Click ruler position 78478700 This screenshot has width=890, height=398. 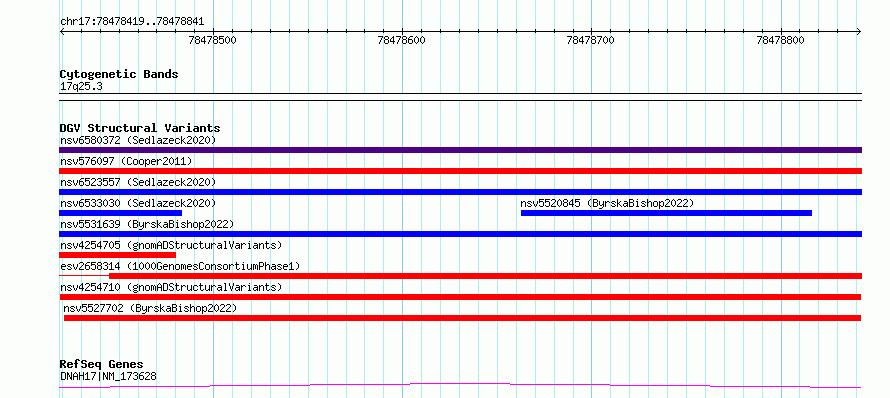tap(591, 40)
